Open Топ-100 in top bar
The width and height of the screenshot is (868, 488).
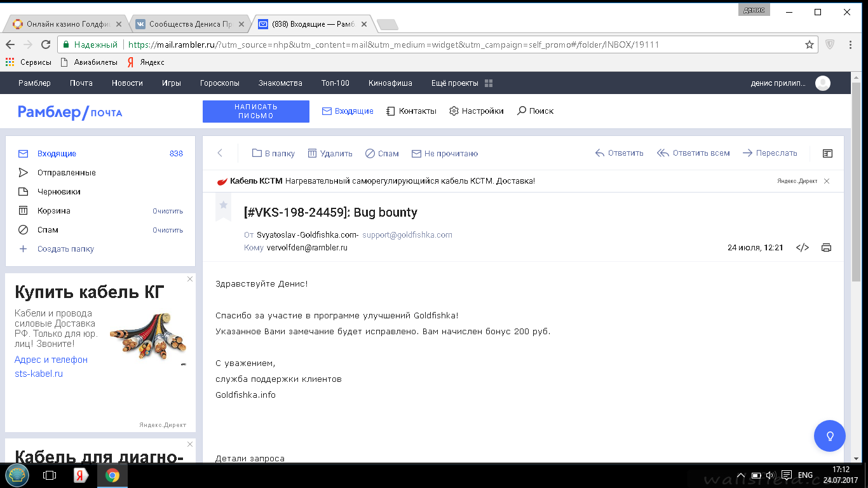point(336,83)
